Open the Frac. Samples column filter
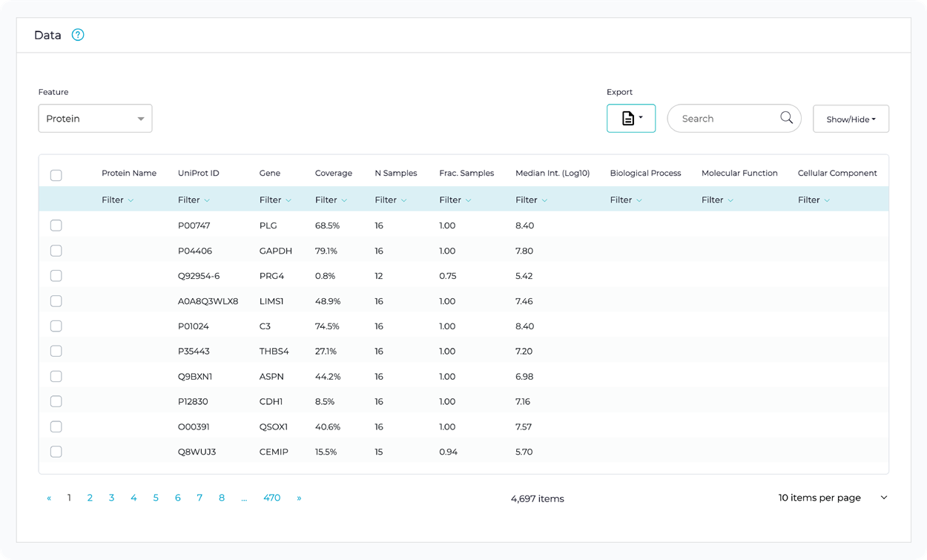 455,200
